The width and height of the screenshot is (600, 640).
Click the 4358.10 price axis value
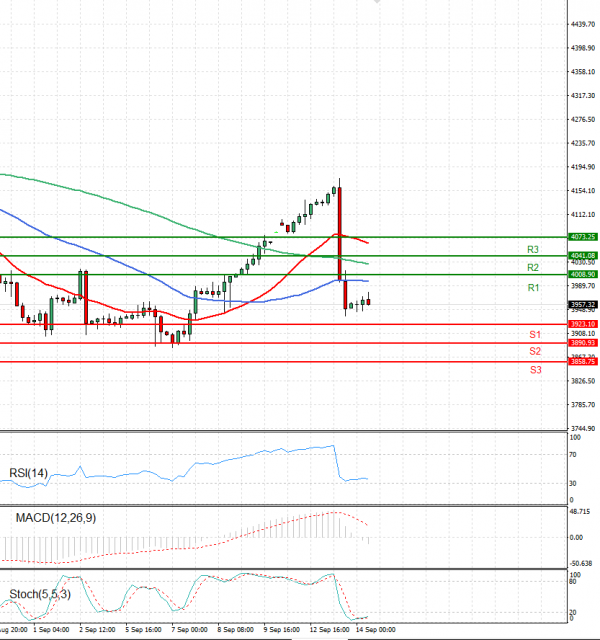(583, 72)
